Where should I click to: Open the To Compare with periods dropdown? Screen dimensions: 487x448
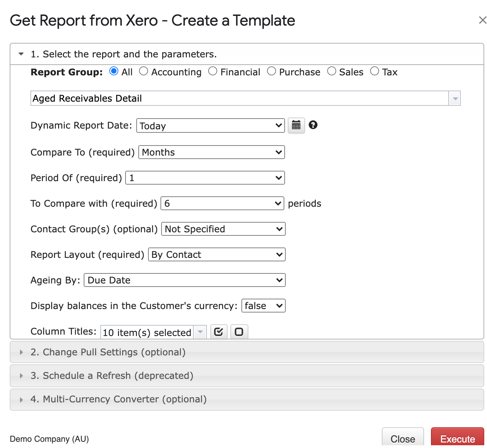[222, 203]
